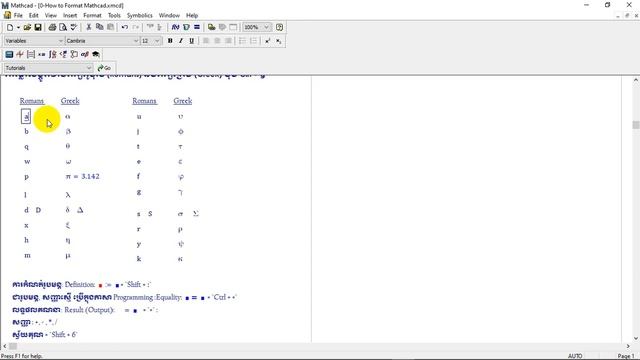The width and height of the screenshot is (640, 360).
Task: Open the Vector and Matrix toolbar icon
Action: [31, 54]
